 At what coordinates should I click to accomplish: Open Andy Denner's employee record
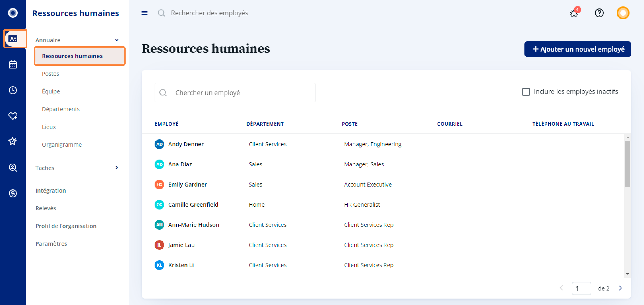(x=186, y=144)
